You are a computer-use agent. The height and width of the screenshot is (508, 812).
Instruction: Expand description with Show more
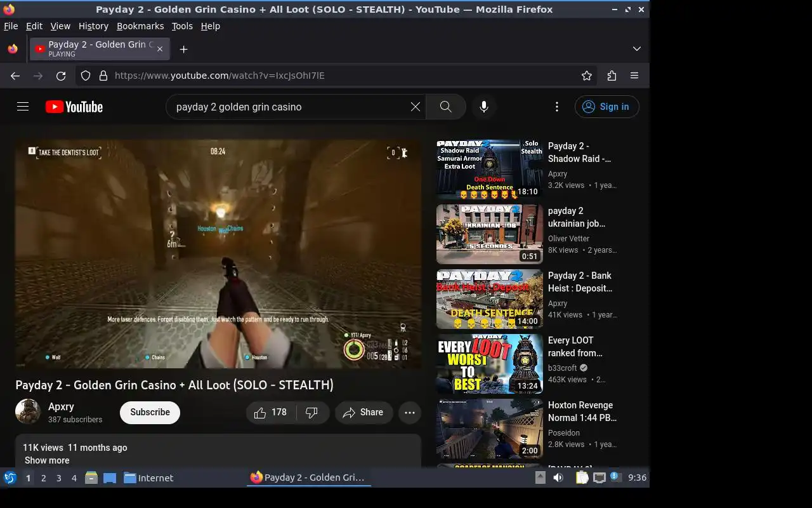pyautogui.click(x=47, y=460)
